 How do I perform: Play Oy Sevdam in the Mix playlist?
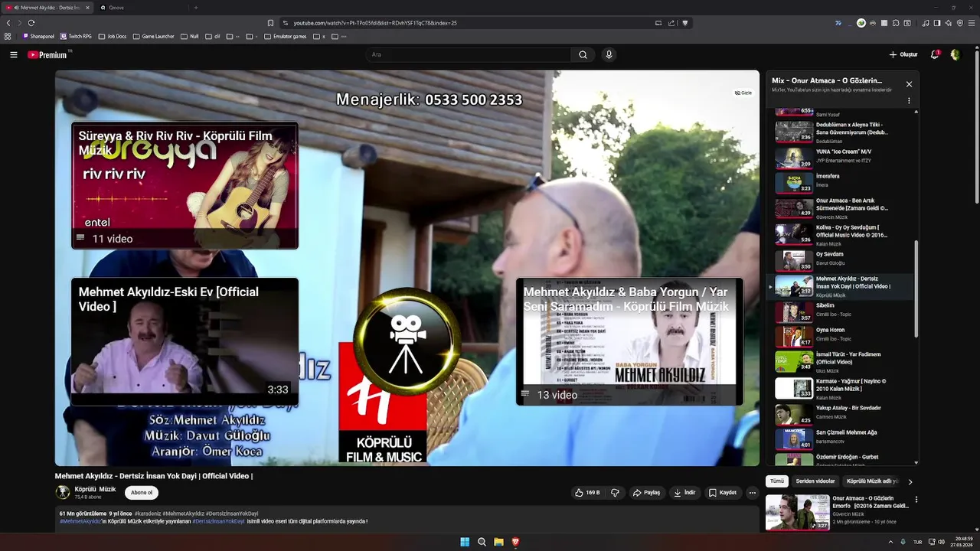(841, 261)
